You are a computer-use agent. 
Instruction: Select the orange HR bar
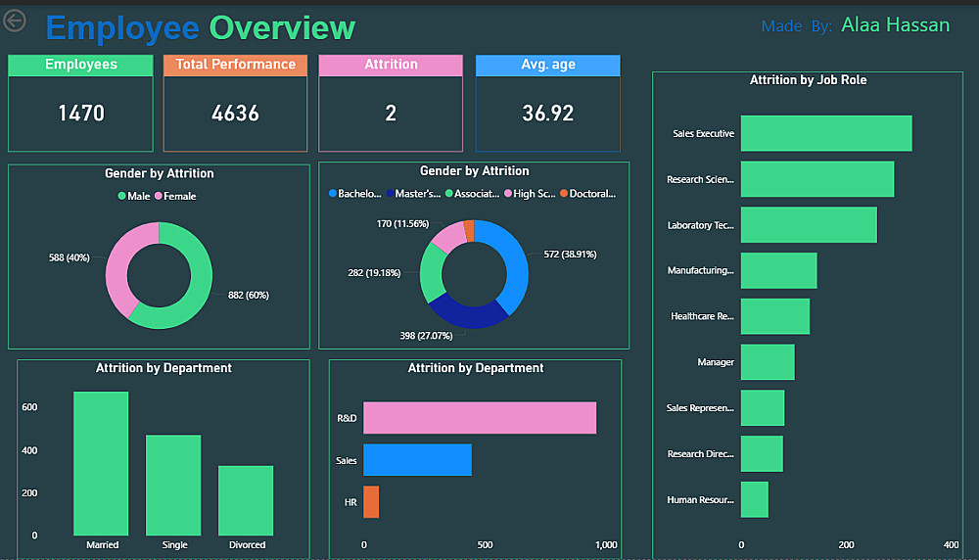371,502
